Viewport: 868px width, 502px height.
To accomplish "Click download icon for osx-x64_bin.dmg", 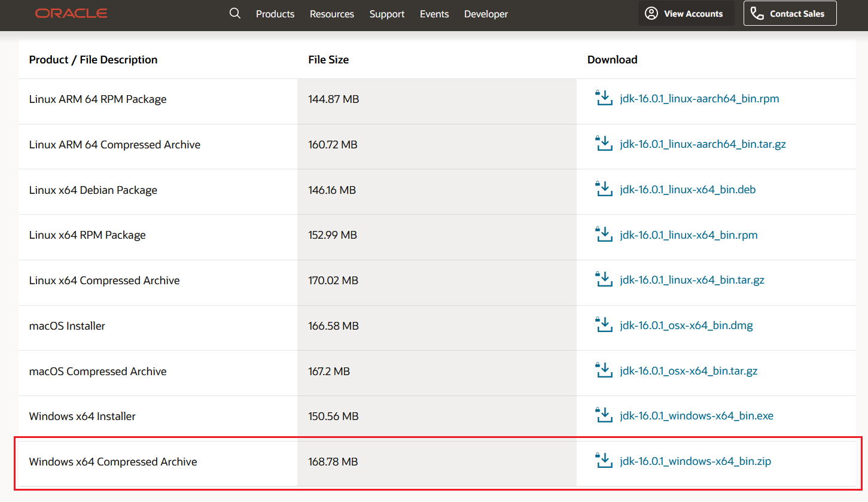I will (604, 325).
